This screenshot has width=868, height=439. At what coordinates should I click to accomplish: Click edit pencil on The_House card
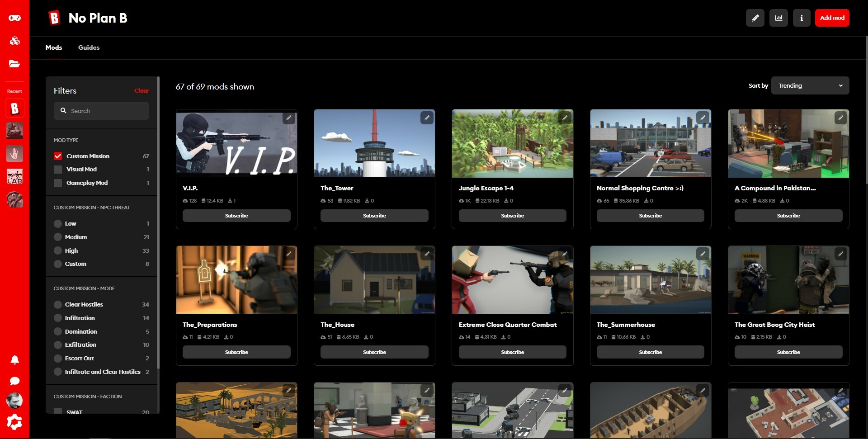(427, 254)
